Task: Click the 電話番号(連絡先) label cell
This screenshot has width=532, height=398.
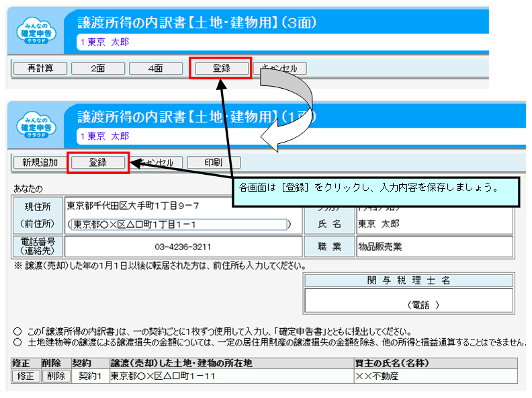Action: (x=38, y=247)
